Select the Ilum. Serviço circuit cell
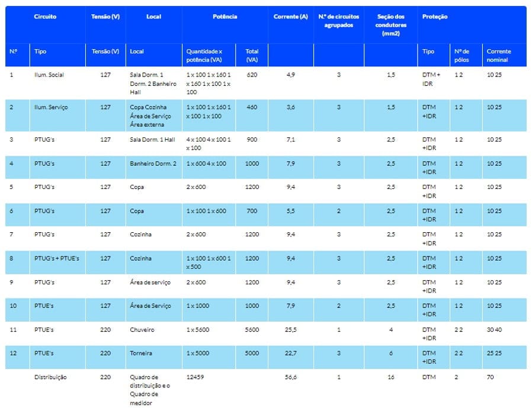This screenshot has height=414, width=532. [x=51, y=107]
